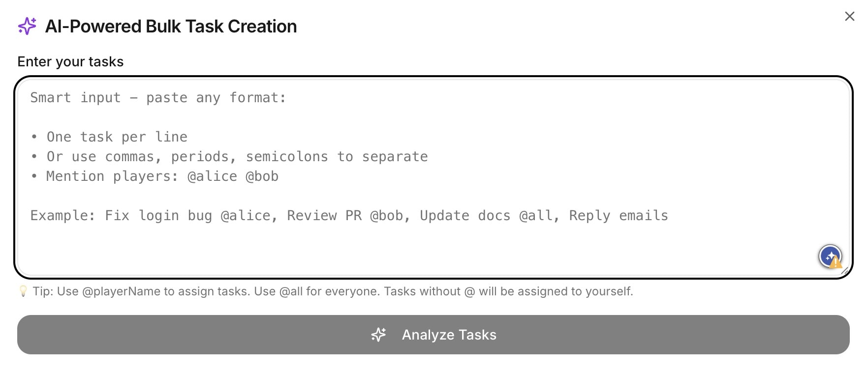Click the Enter your tasks label
Image resolution: width=868 pixels, height=372 pixels.
pyautogui.click(x=70, y=61)
